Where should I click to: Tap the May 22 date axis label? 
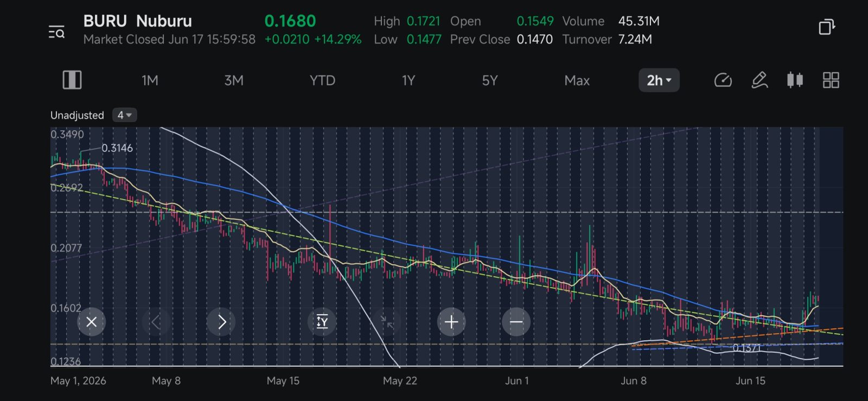(x=400, y=380)
